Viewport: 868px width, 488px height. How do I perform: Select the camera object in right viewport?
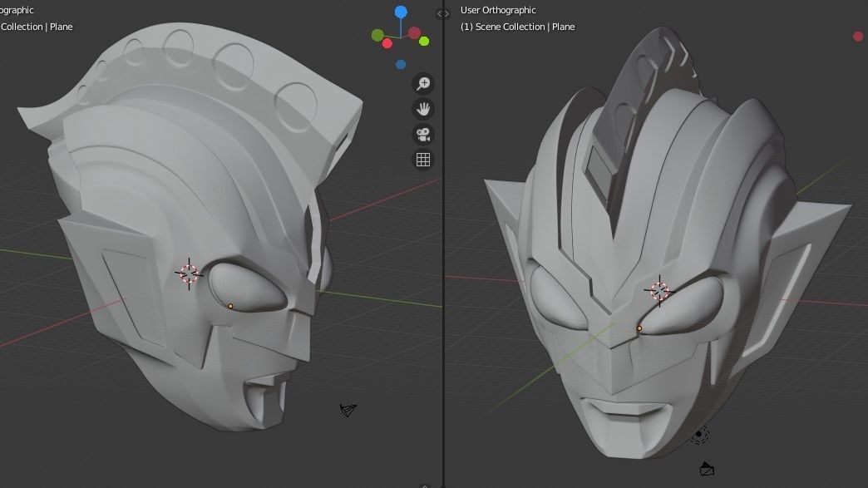pos(707,469)
